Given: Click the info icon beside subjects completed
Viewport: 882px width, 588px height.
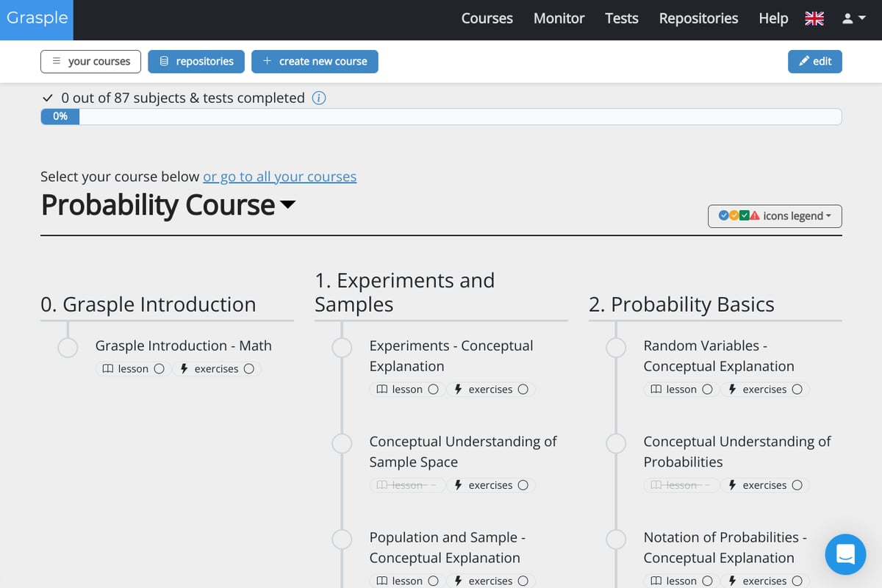Looking at the screenshot, I should 319,98.
